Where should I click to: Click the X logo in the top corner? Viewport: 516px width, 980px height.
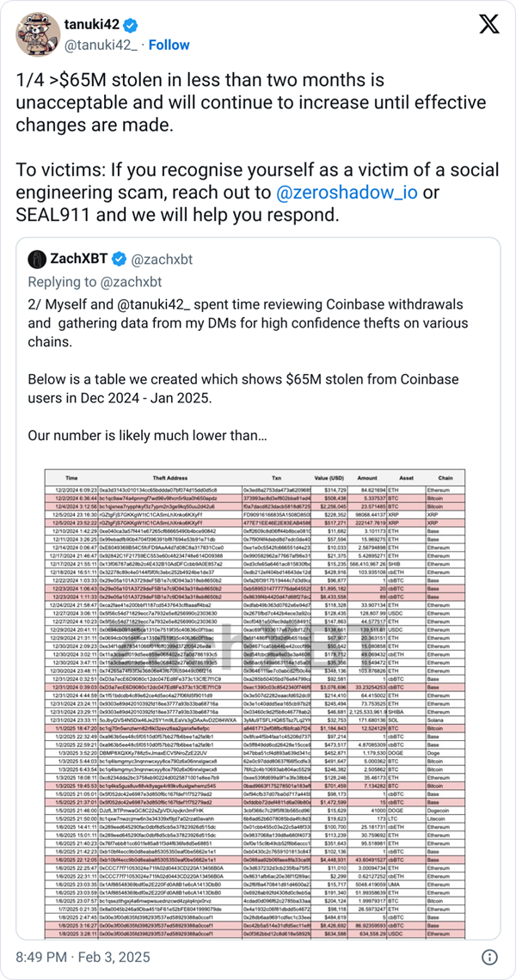tap(488, 26)
